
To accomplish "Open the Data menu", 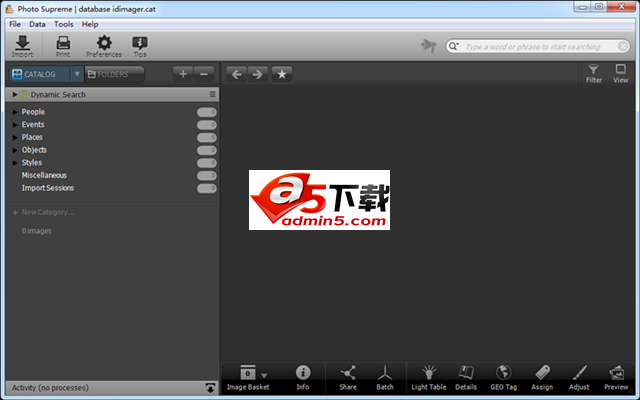I will [37, 24].
